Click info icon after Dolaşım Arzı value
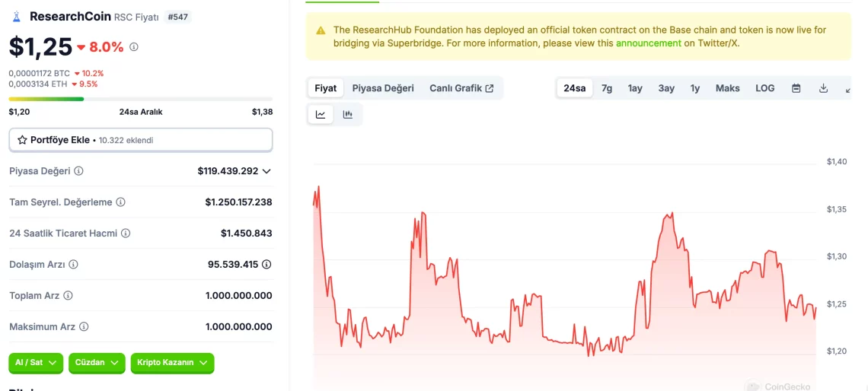 point(266,265)
